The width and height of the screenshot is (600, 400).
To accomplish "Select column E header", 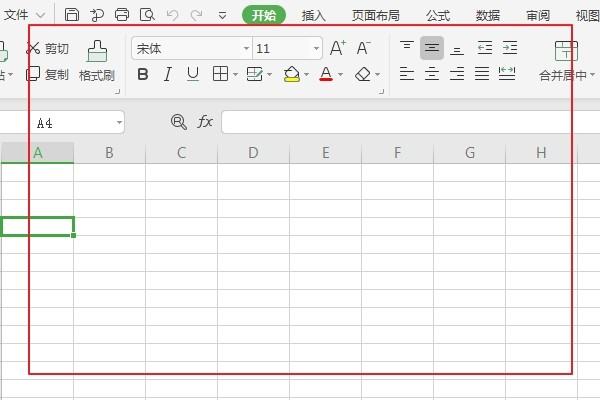I will (x=326, y=153).
